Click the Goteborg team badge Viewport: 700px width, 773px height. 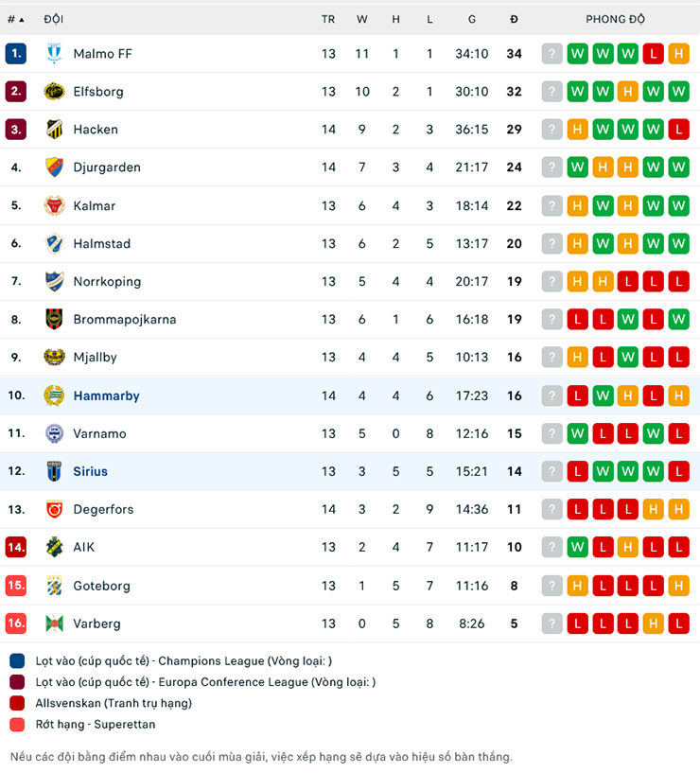coord(54,586)
